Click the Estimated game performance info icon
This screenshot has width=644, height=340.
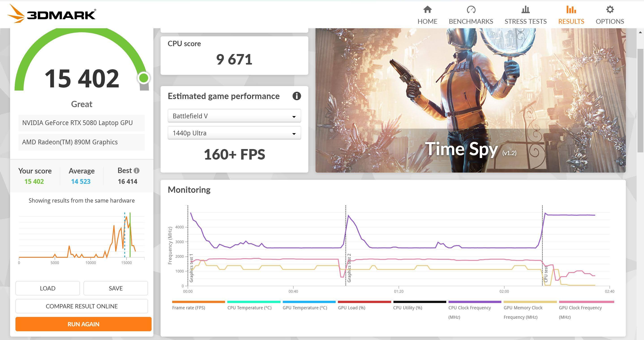coord(296,96)
